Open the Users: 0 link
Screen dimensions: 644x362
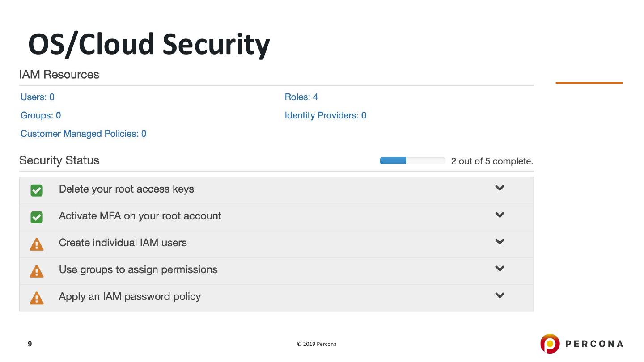38,97
